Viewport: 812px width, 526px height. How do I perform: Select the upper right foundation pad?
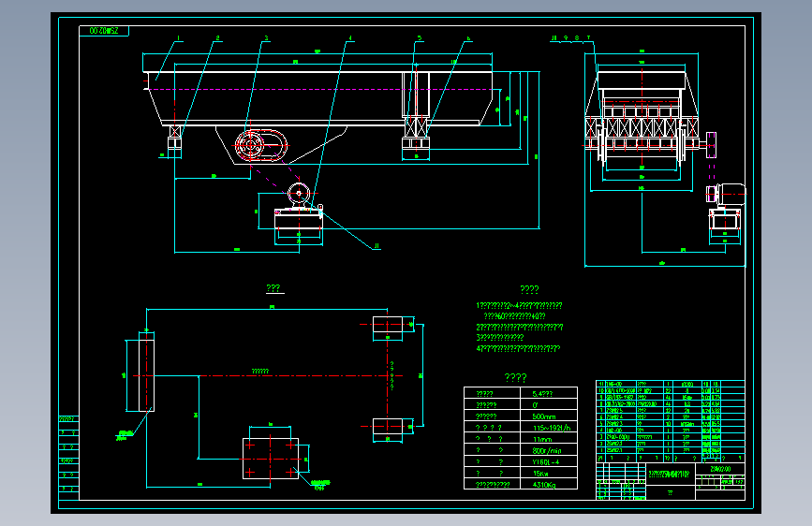pos(388,325)
